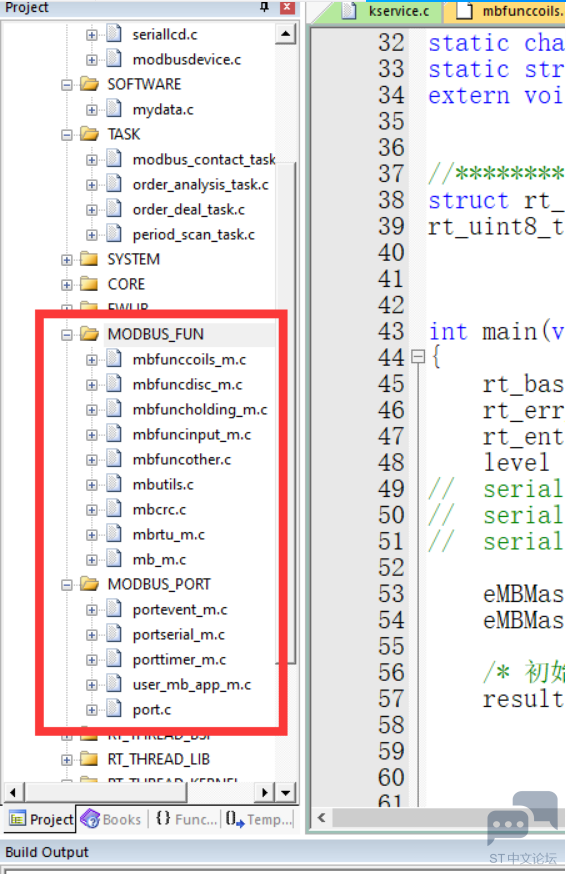Select the CORE folder icon
566x874 pixels.
click(89, 284)
